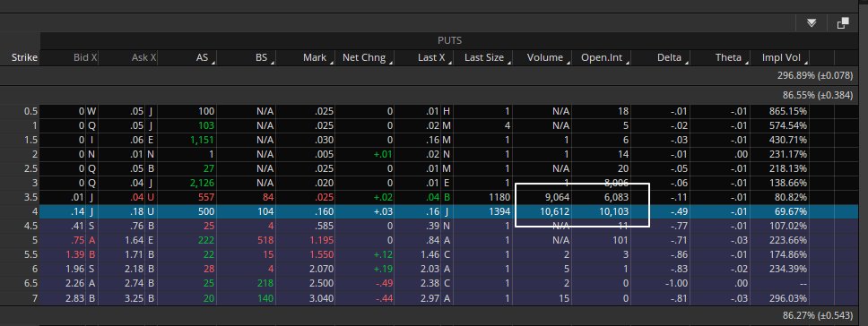Click the Ask X column header
Viewport: 868px width, 326px height.
point(144,57)
